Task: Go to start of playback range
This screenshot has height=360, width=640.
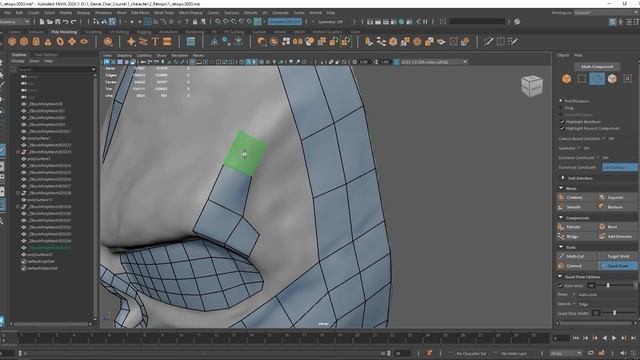Action: tap(576, 338)
